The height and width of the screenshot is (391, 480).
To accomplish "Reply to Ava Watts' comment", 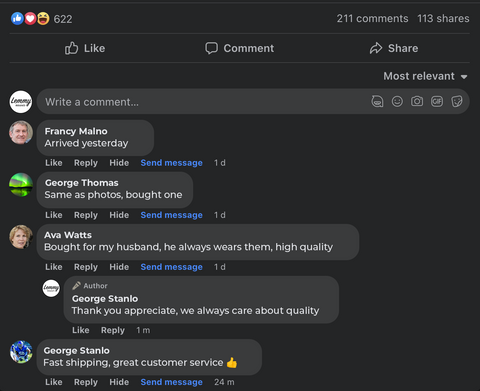I will pos(86,267).
